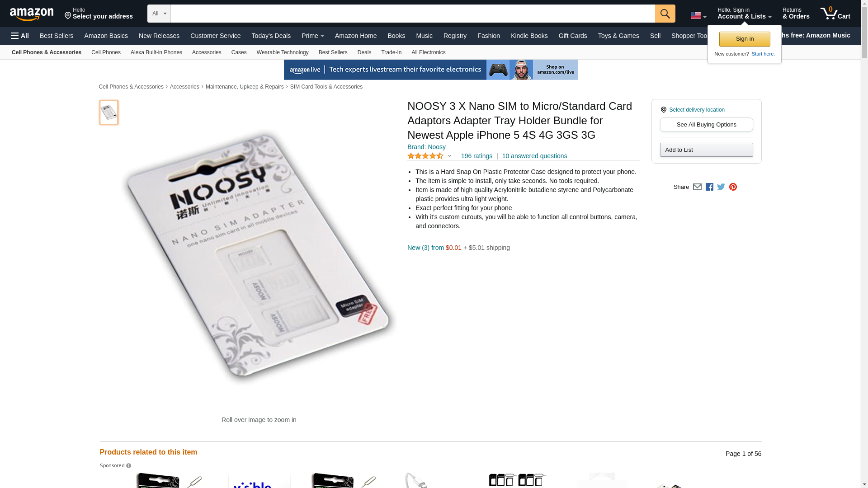This screenshot has width=868, height=488.
Task: Select the product thumbnail image
Action: (x=109, y=113)
